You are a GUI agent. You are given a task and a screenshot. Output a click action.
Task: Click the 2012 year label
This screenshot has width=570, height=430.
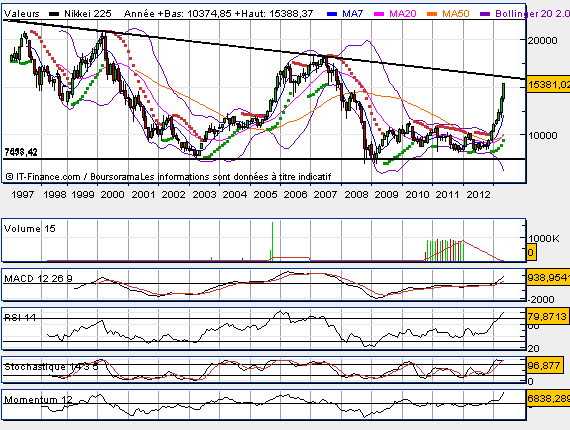(x=478, y=194)
